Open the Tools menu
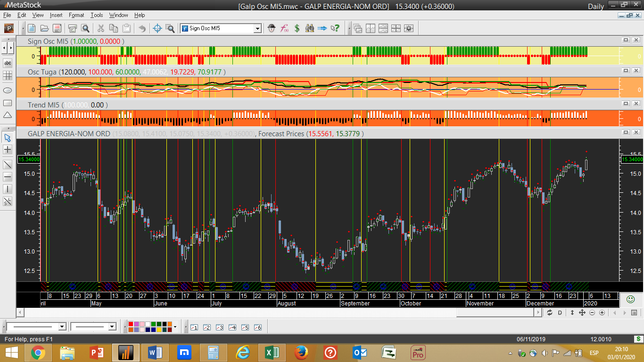The image size is (644, 362). (x=97, y=15)
